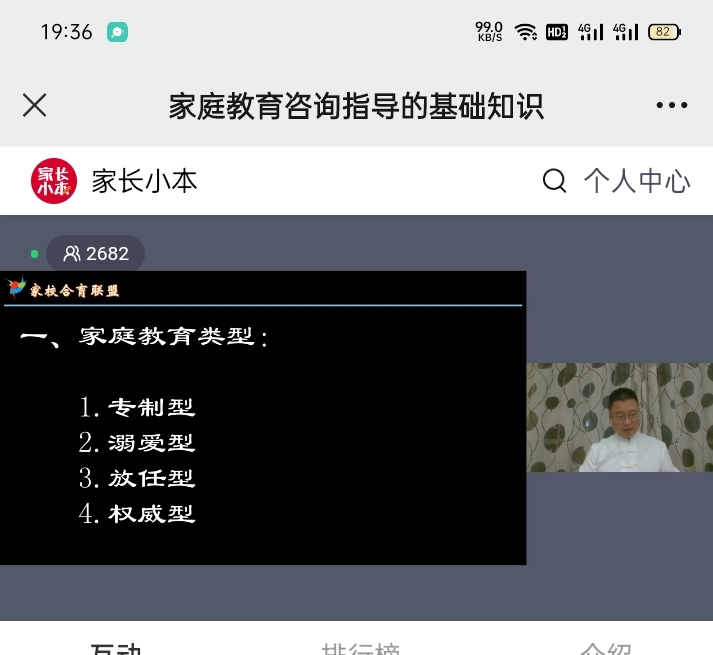Tap the presenter camera thumbnail

(619, 417)
